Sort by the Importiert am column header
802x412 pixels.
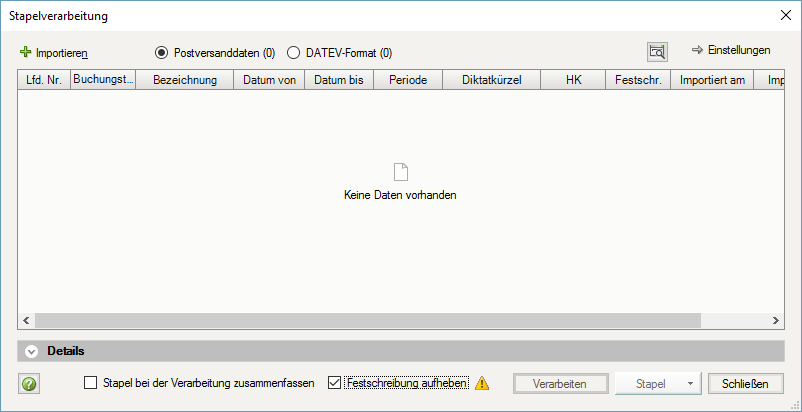tap(712, 80)
